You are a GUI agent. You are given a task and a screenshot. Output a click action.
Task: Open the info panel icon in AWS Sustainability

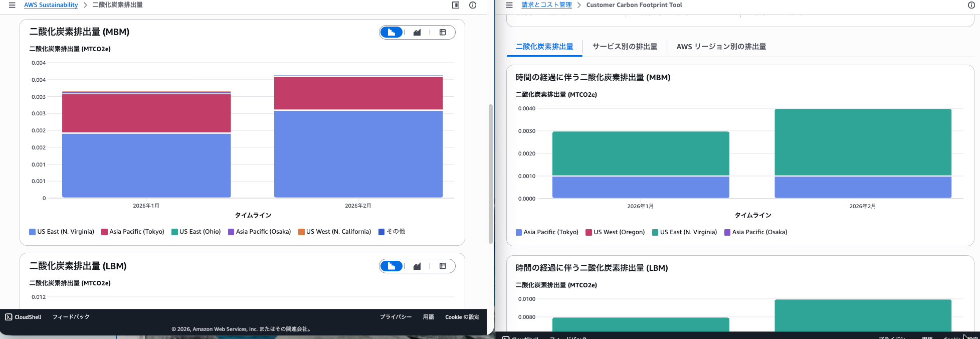click(473, 5)
